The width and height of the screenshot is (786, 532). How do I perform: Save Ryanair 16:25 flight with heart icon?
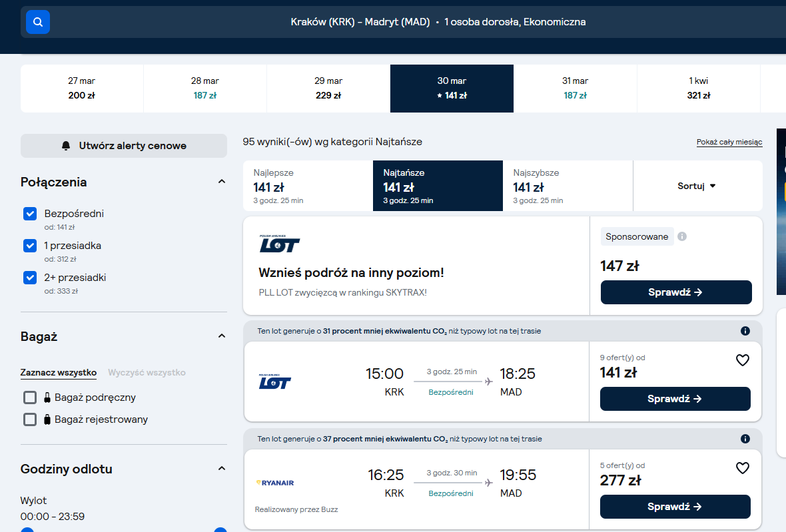[743, 468]
